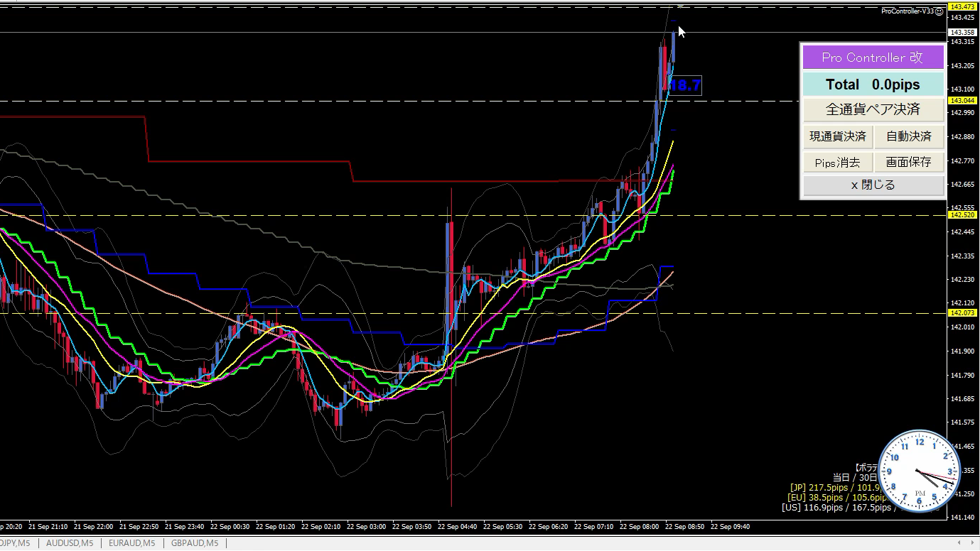This screenshot has width=980, height=551.
Task: Click the Pips消去 button
Action: [838, 162]
